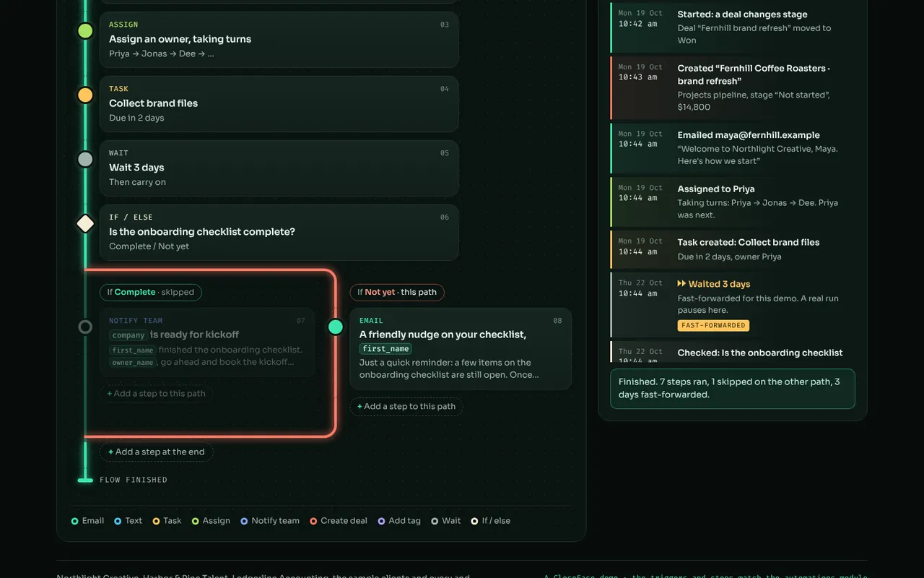Click Add a step at the end

click(156, 452)
